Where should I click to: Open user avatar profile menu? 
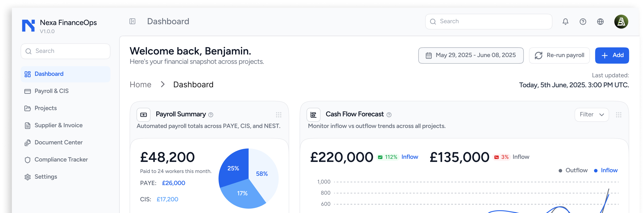621,22
